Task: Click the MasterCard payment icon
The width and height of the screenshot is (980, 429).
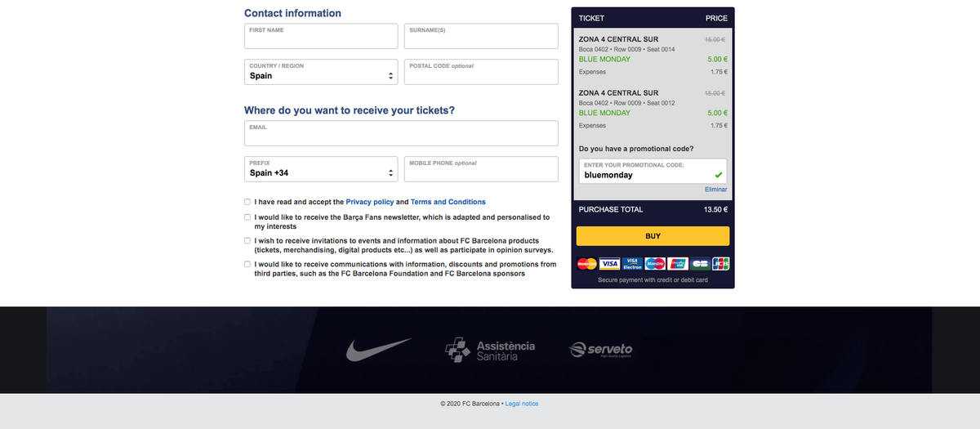Action: click(586, 263)
